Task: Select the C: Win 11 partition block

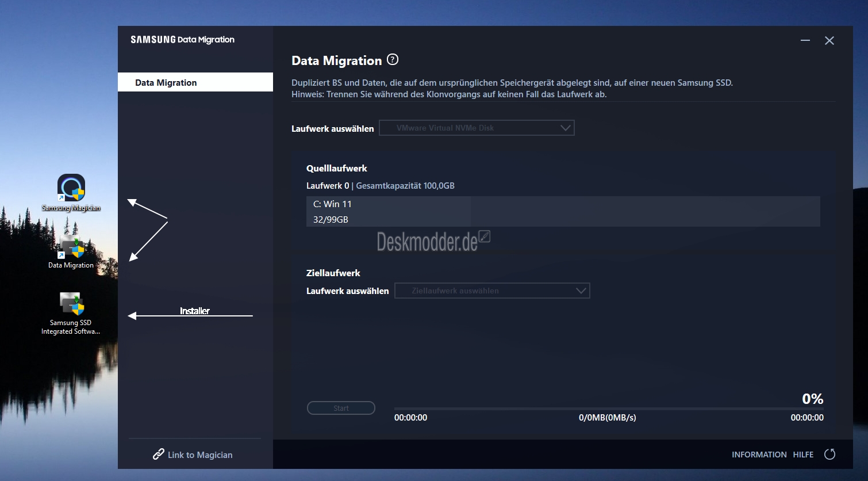Action: pos(389,211)
